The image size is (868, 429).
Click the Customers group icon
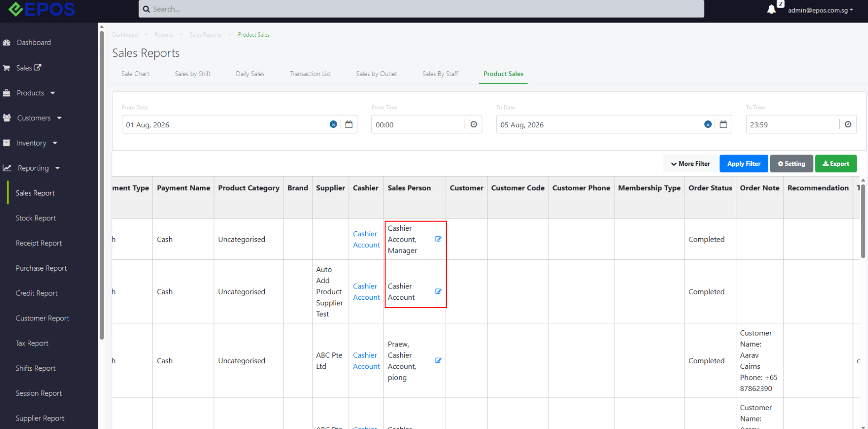click(7, 118)
